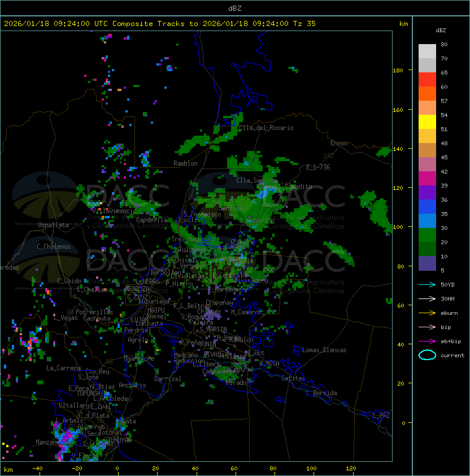Click the L_Dormida place label
Image resolution: width=470 pixels, height=476 pixels.
tap(321, 393)
